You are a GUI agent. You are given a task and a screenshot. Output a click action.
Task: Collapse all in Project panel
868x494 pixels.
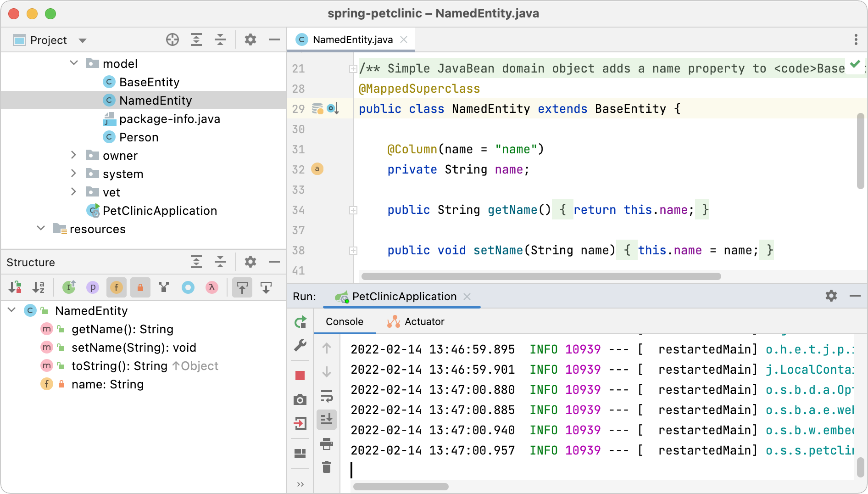[x=220, y=40]
